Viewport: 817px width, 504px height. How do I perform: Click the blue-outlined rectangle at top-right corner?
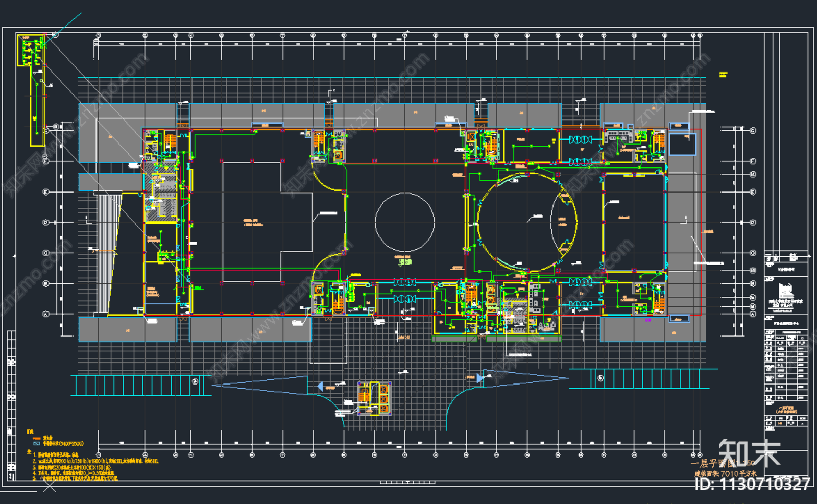(x=683, y=144)
